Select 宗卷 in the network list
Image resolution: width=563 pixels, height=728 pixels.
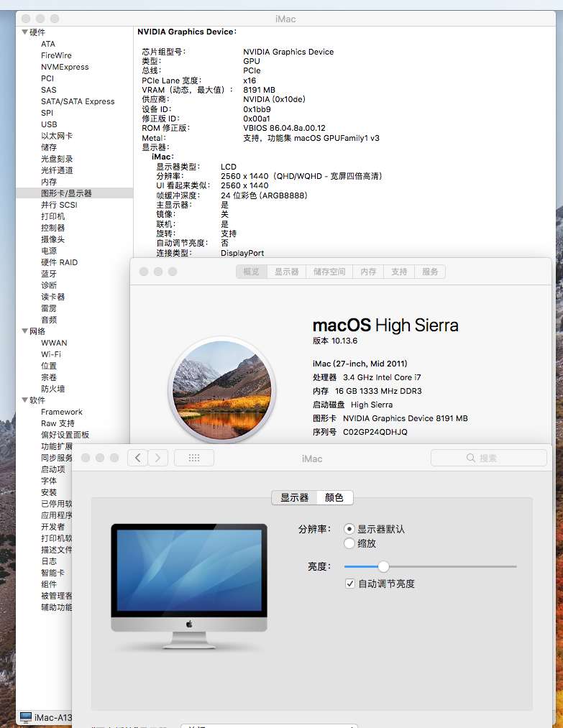(49, 377)
